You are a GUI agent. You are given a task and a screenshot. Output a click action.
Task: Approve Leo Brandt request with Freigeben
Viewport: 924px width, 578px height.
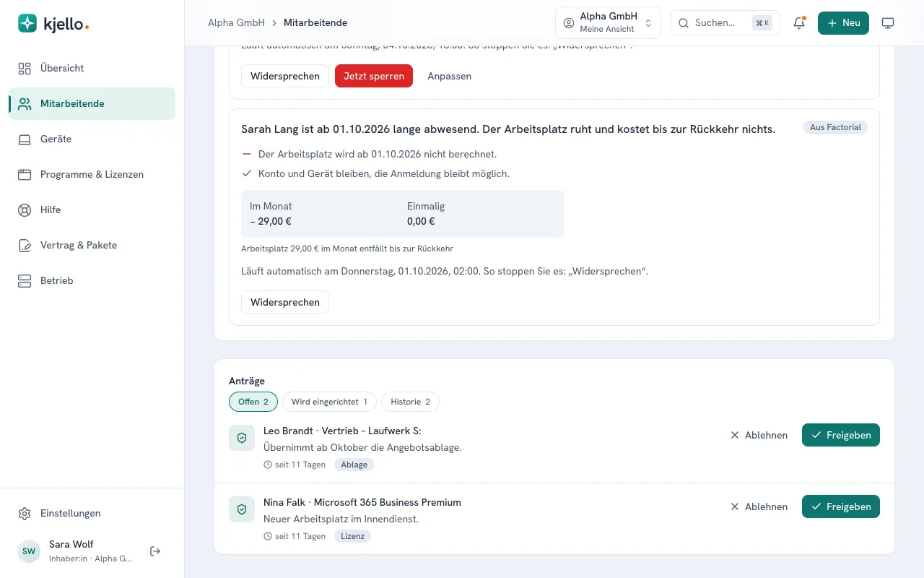(841, 435)
